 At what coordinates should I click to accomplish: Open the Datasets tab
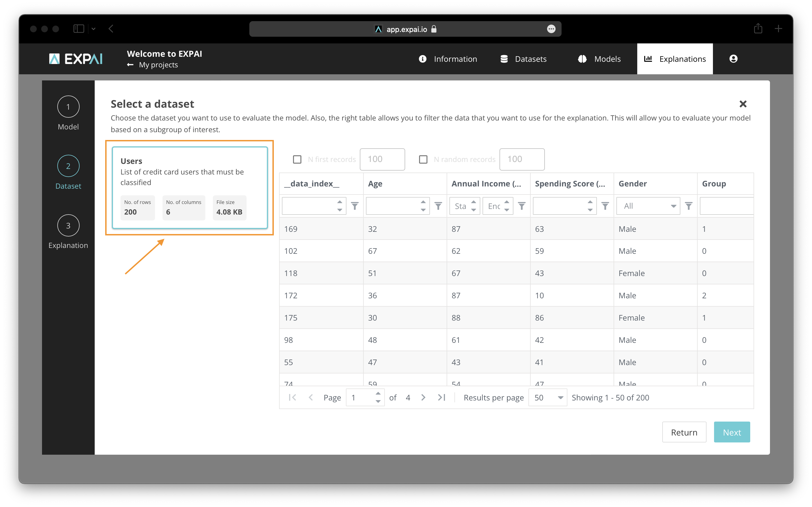[523, 59]
